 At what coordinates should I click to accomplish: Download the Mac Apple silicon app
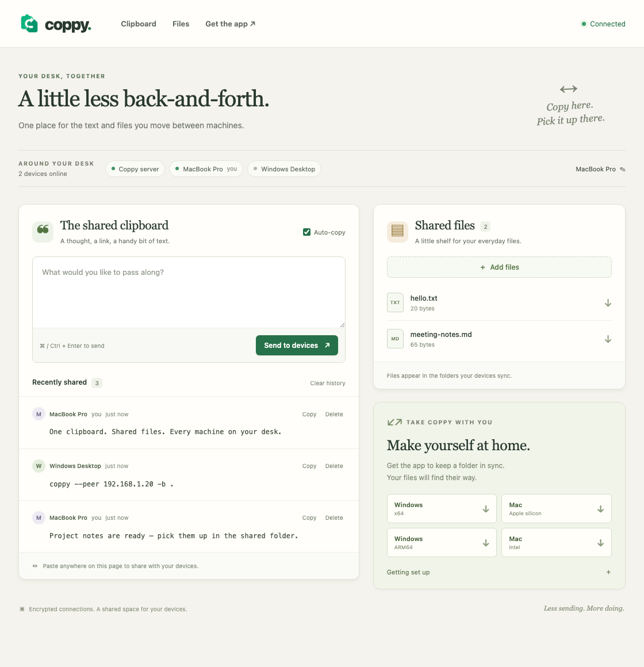557,509
